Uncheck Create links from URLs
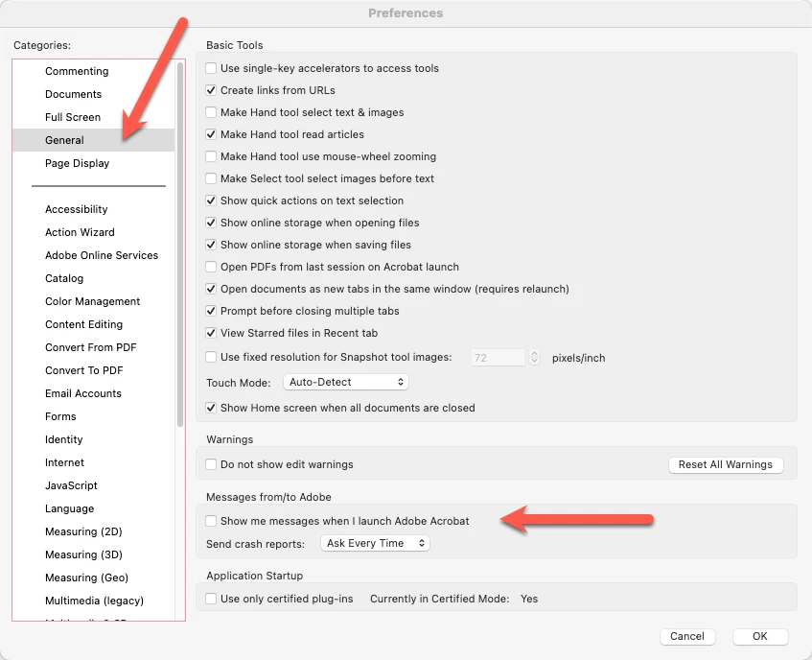Screen dimensions: 812x660 211,90
